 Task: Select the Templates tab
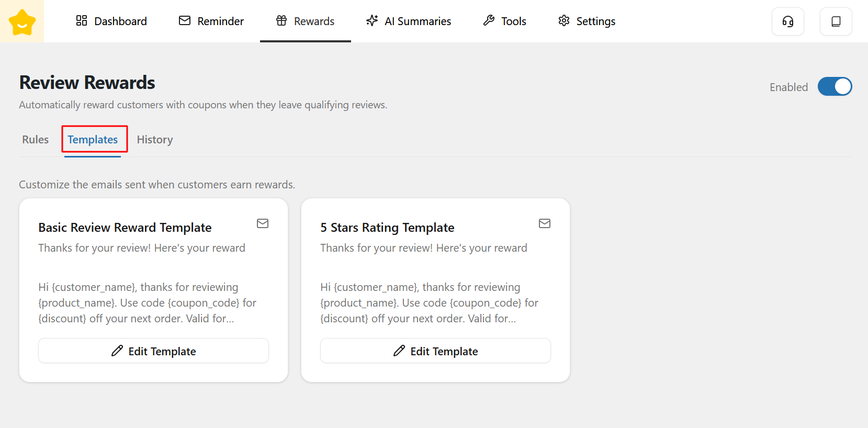pyautogui.click(x=93, y=140)
